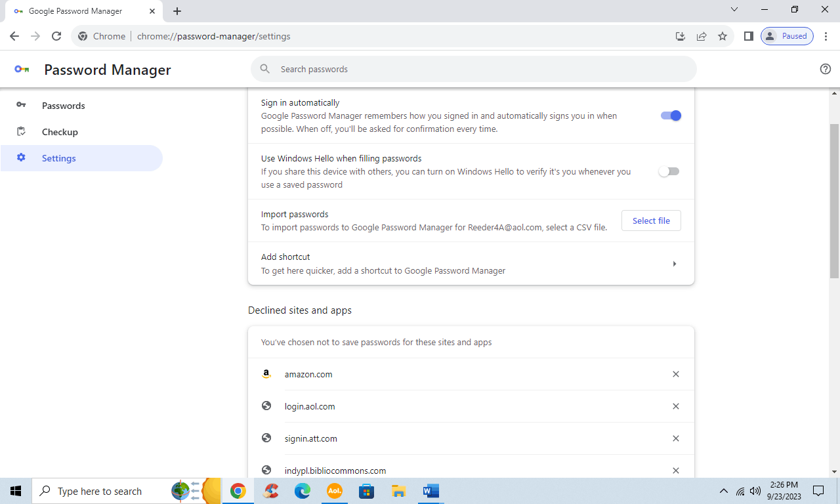840x504 pixels.
Task: Open the Windows Start menu
Action: pyautogui.click(x=16, y=491)
